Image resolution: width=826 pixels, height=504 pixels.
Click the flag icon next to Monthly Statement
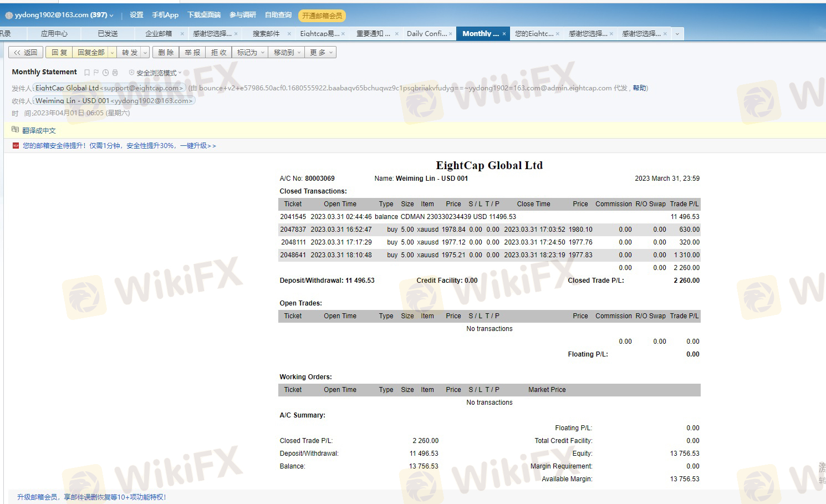click(x=96, y=73)
